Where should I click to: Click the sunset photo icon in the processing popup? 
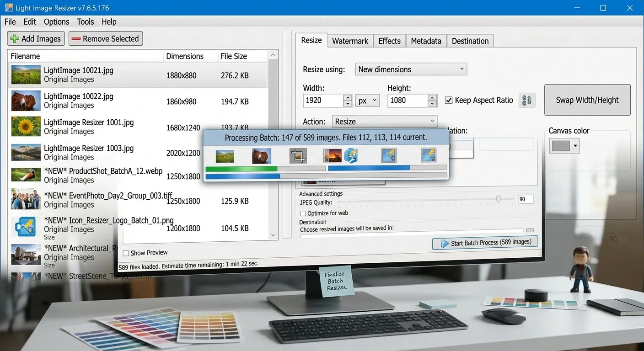(333, 156)
